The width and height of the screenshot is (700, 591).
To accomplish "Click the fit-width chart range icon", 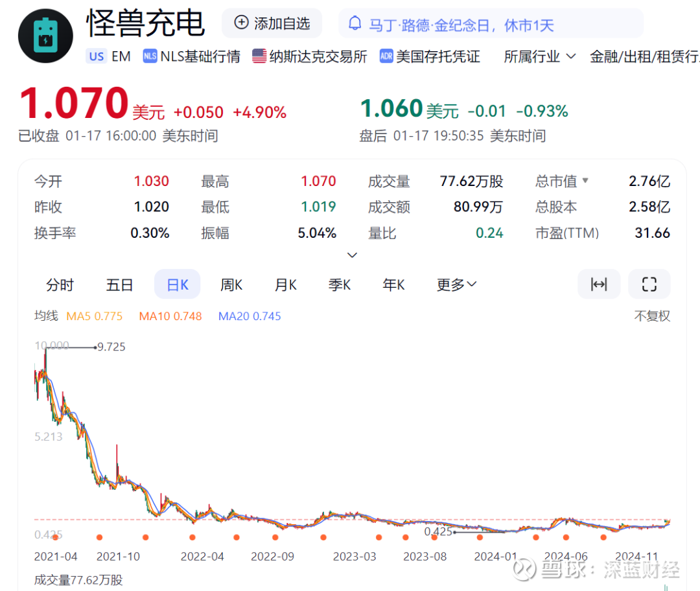I will (599, 284).
